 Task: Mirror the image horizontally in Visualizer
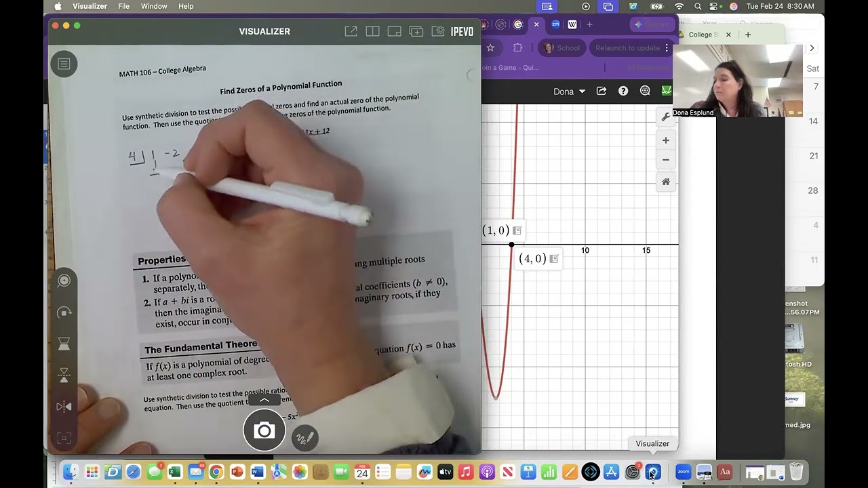(x=64, y=407)
